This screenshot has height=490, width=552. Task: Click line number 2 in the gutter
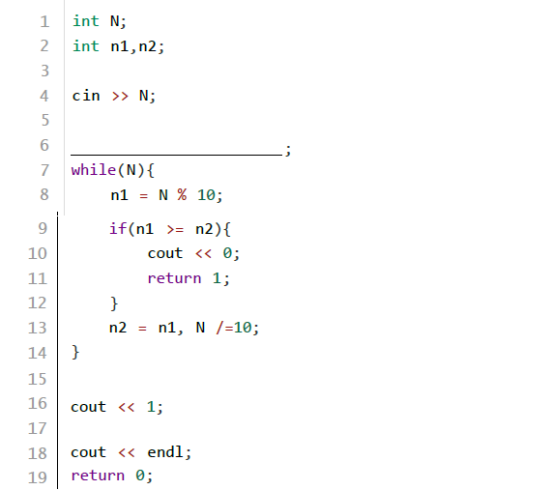coord(44,46)
